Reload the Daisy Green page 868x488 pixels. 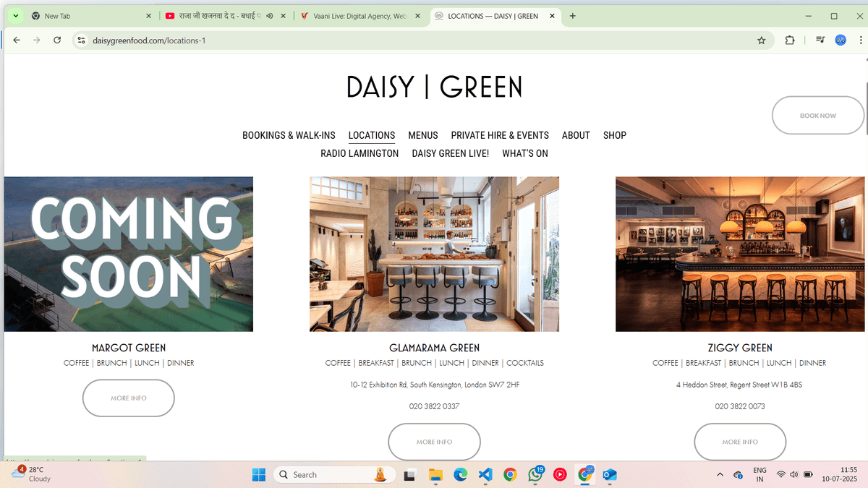tap(57, 40)
